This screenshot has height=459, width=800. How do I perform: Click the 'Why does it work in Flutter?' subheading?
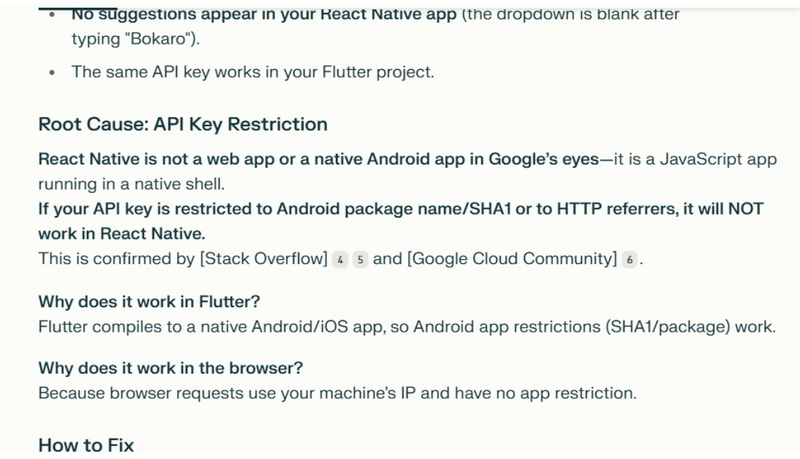click(149, 301)
